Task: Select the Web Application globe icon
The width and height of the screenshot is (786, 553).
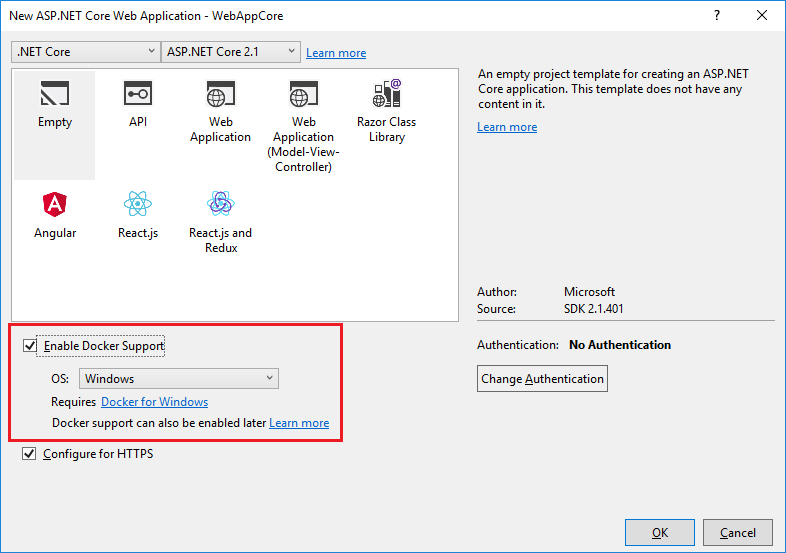Action: coord(220,95)
